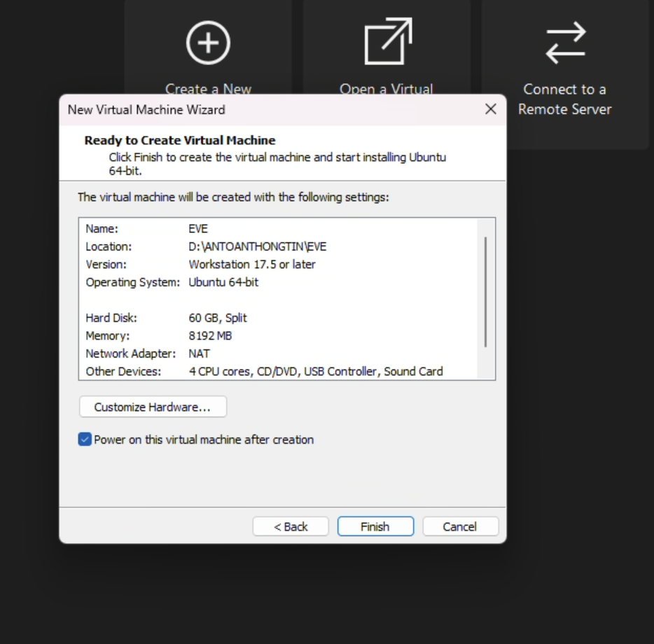
Task: Go to the previous step with Back
Action: click(291, 526)
